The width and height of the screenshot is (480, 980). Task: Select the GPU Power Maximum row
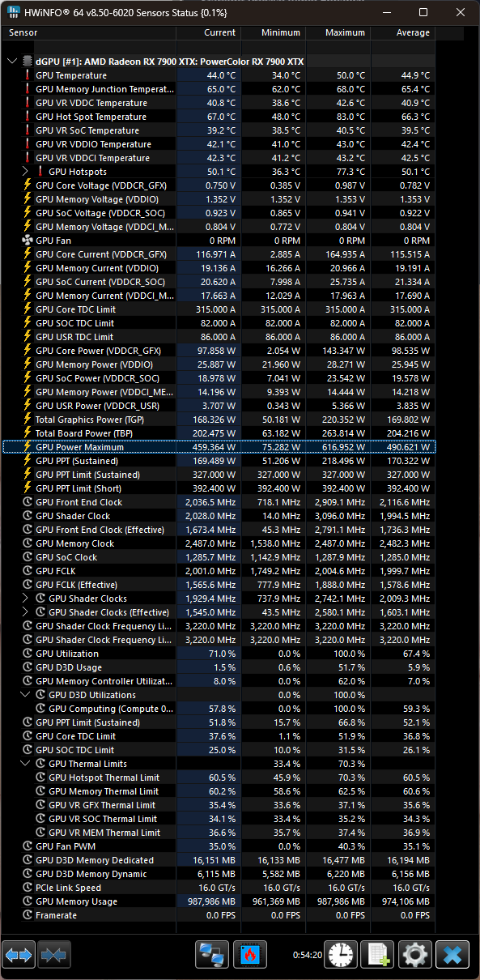(219, 447)
